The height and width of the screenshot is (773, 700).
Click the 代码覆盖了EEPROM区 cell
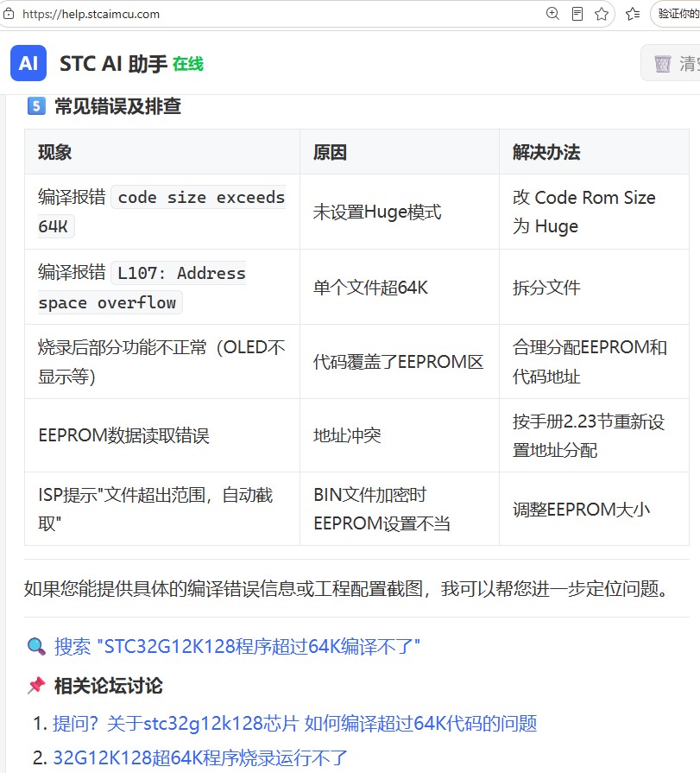[x=400, y=362]
